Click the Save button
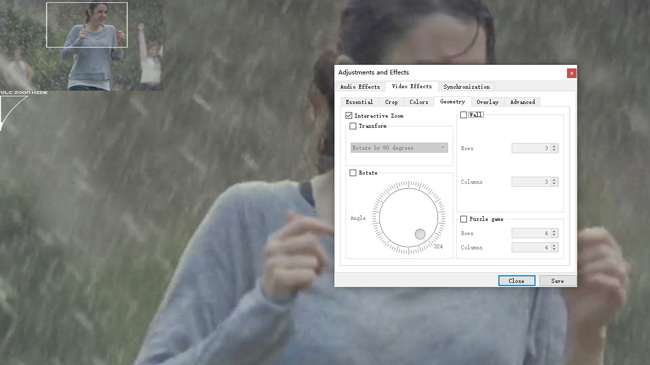Image resolution: width=650 pixels, height=365 pixels. point(558,281)
